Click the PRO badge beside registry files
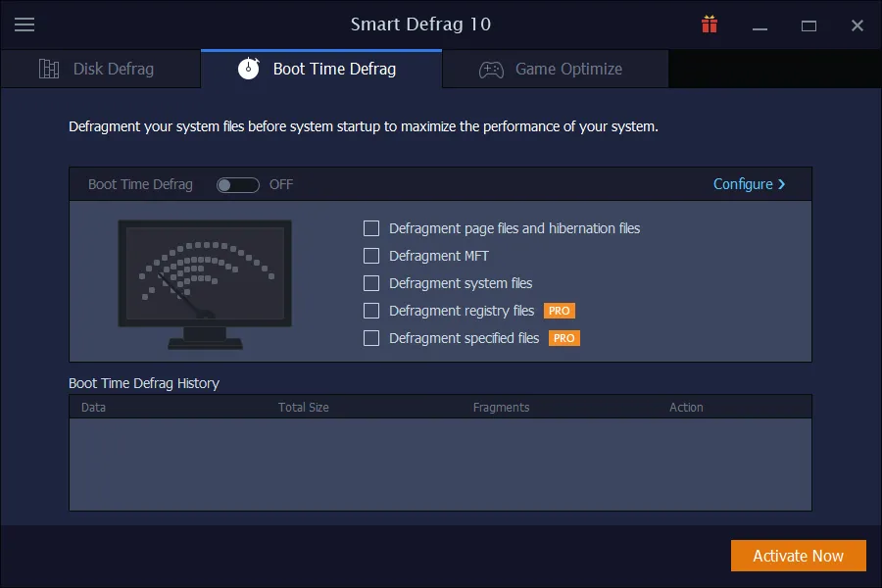The width and height of the screenshot is (882, 588). tap(560, 311)
